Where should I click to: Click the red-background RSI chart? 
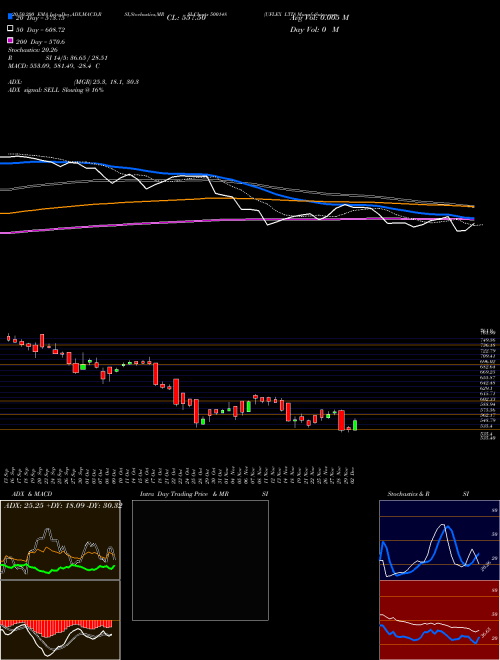click(x=439, y=620)
